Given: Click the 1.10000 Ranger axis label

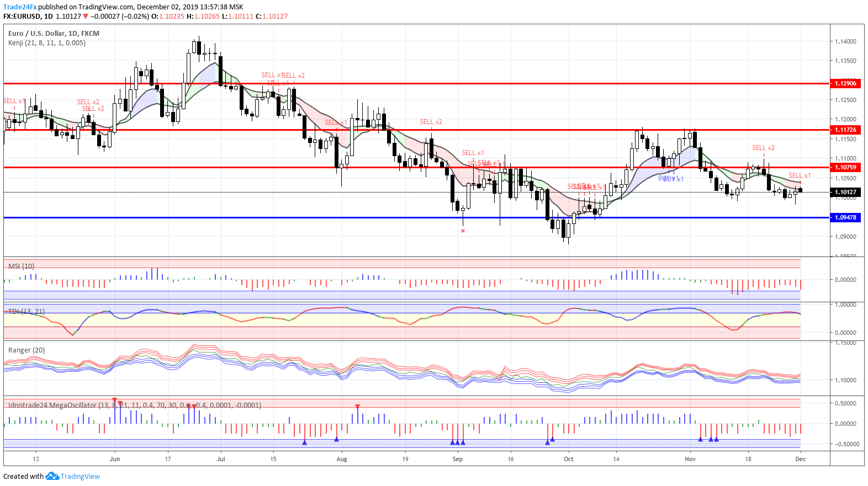Looking at the screenshot, I should (845, 381).
